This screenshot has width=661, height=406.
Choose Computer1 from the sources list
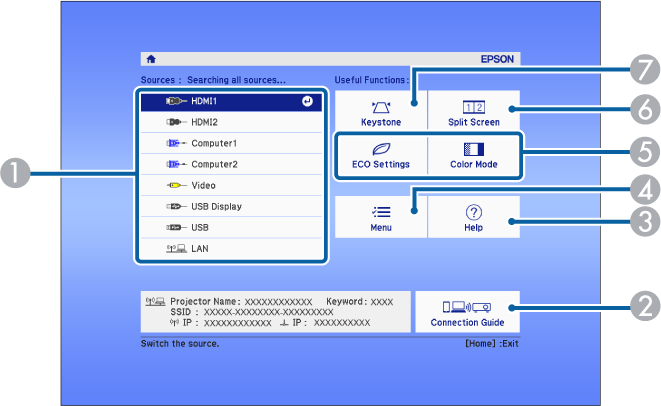click(231, 143)
